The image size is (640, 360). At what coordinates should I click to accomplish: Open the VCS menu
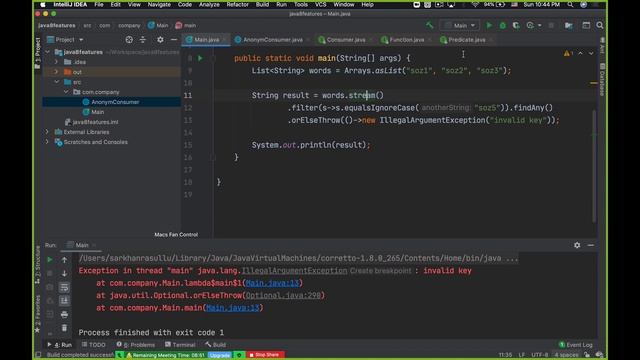(321, 4)
